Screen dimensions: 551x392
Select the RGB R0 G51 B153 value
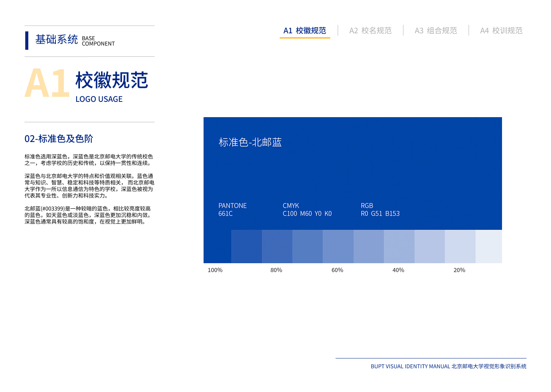pos(380,209)
